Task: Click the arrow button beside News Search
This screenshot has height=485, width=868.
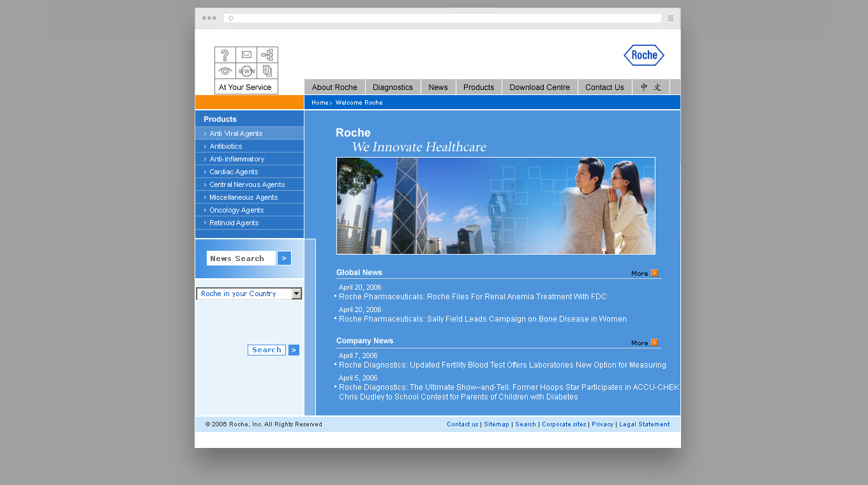Action: point(284,258)
